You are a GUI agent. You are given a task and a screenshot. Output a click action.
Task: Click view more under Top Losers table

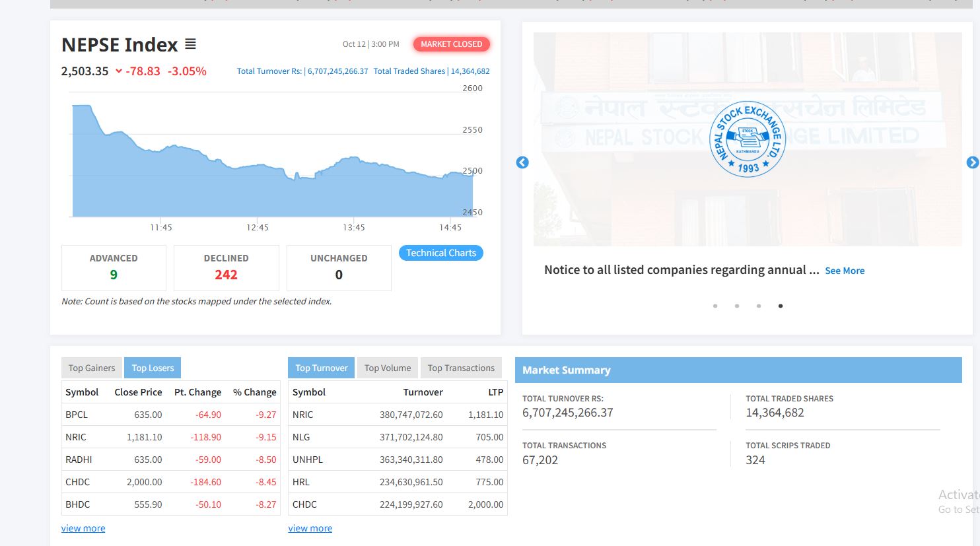(x=83, y=528)
